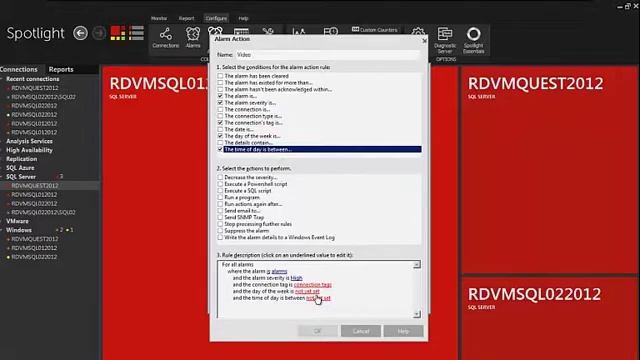Open the Connections toolbar icon
The width and height of the screenshot is (640, 360).
(x=165, y=38)
